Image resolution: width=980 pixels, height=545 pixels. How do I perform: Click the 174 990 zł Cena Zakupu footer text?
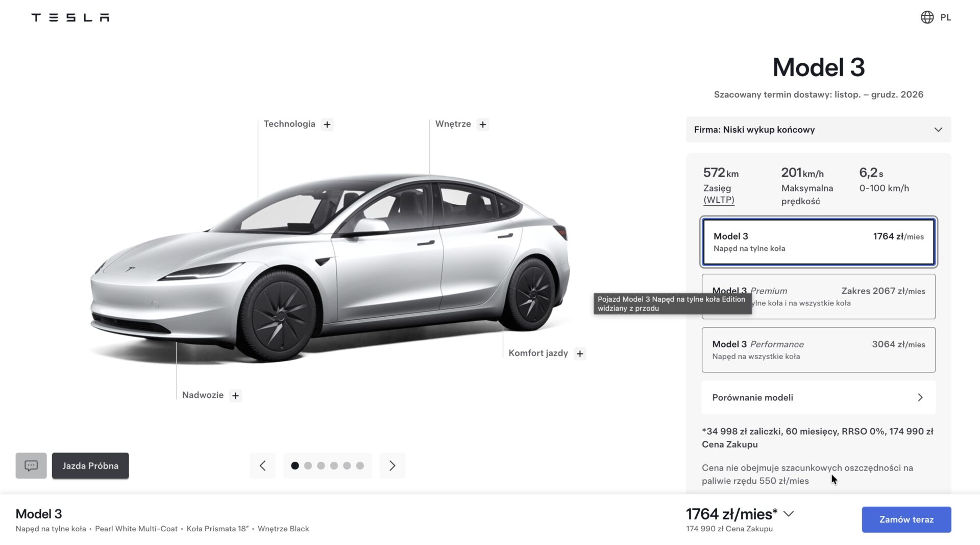tap(729, 529)
